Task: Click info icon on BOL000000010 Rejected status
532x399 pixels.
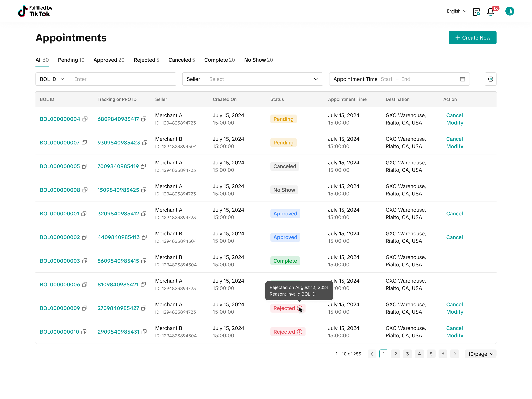Action: click(x=299, y=332)
